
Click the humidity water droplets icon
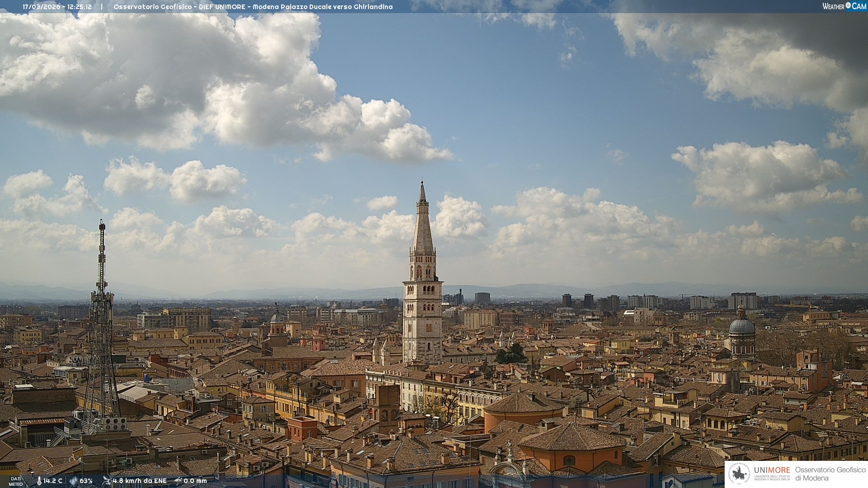pos(73,481)
